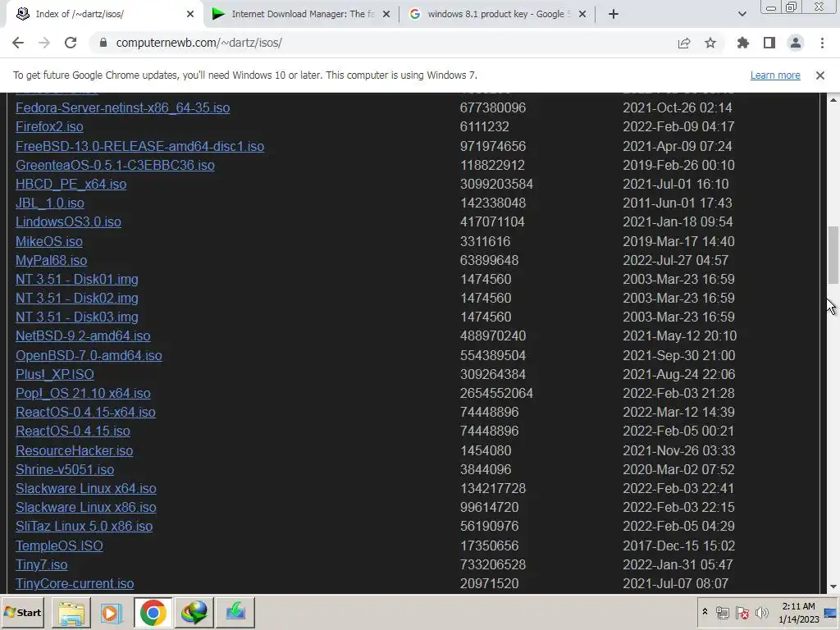Click the scrollbar up arrow
Image resolution: width=840 pixels, height=630 pixels.
point(833,99)
